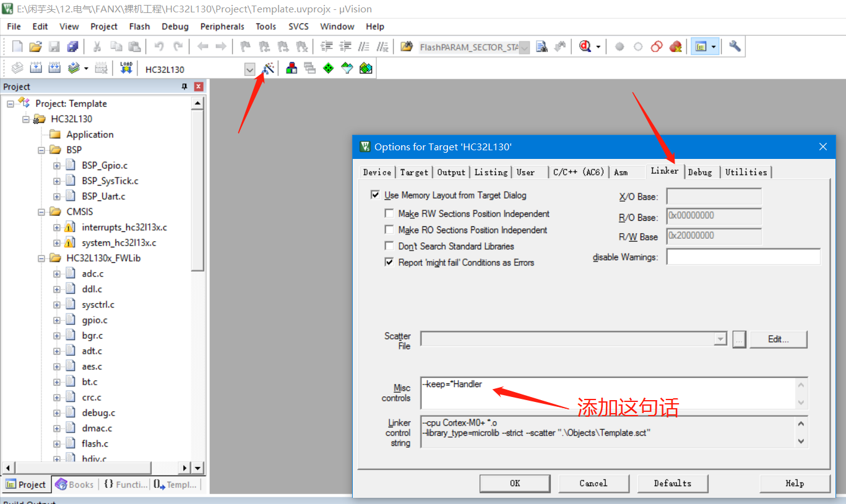Open Select Software Packs icon
This screenshot has width=846, height=504.
pyautogui.click(x=347, y=69)
